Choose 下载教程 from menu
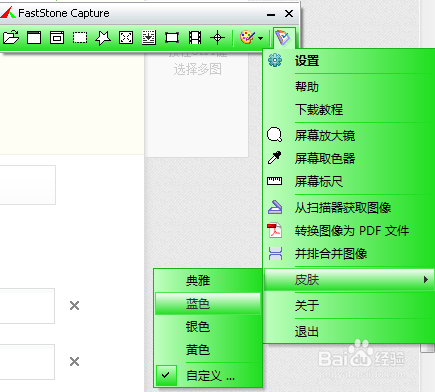435x392 pixels. coord(349,110)
